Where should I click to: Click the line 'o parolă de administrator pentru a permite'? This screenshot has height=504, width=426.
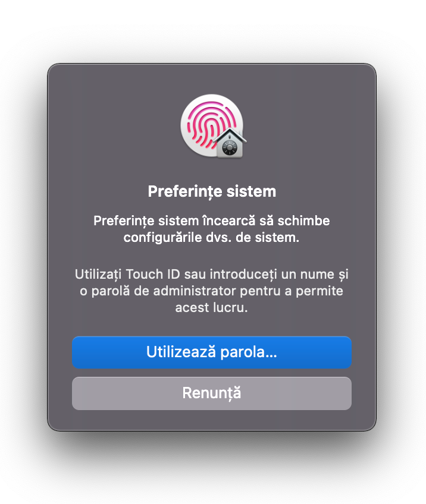click(x=211, y=291)
